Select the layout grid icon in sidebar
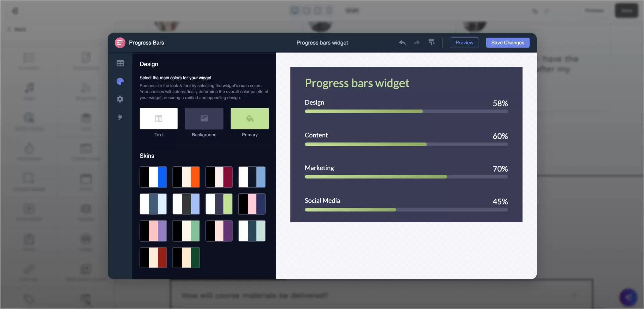644x309 pixels. [x=120, y=63]
